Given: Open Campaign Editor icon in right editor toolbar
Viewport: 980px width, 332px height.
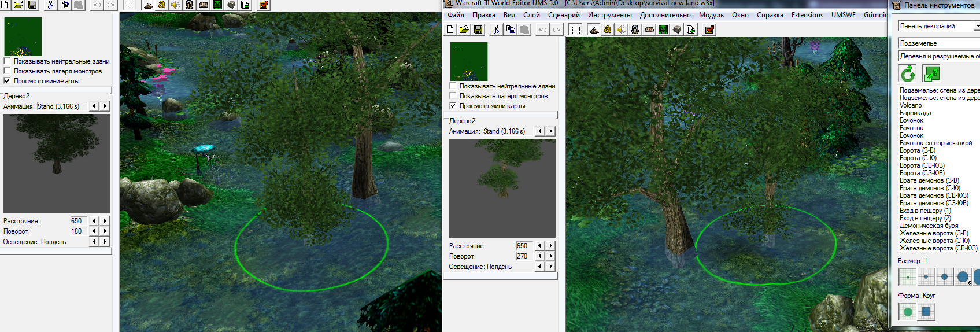Looking at the screenshot, I should click(649, 29).
